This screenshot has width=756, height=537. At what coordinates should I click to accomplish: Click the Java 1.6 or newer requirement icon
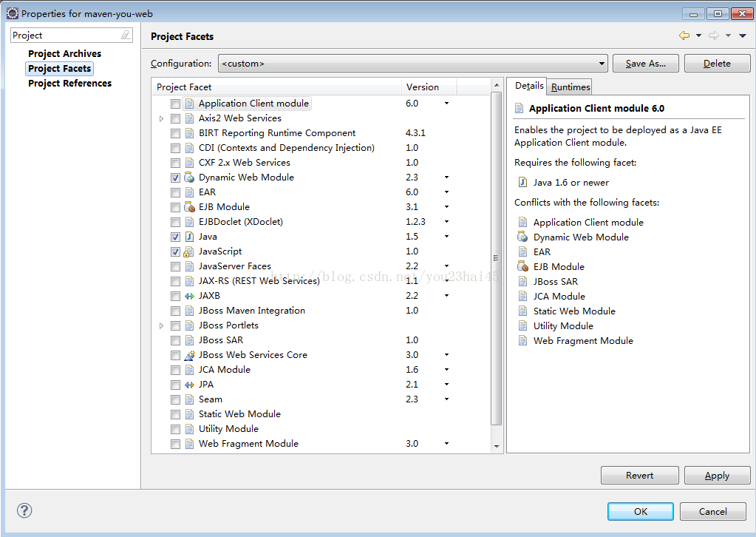(x=522, y=183)
